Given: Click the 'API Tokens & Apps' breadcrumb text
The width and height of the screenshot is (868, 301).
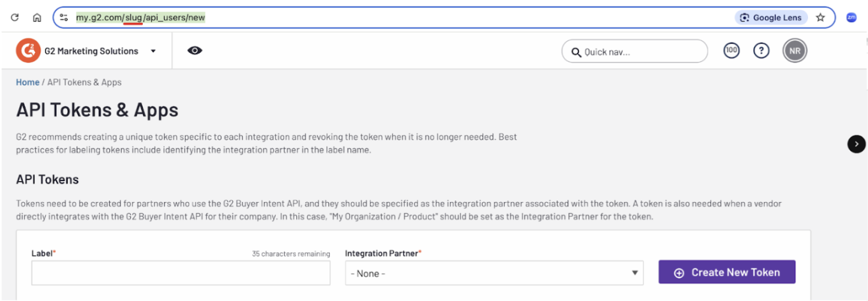Looking at the screenshot, I should (x=84, y=82).
